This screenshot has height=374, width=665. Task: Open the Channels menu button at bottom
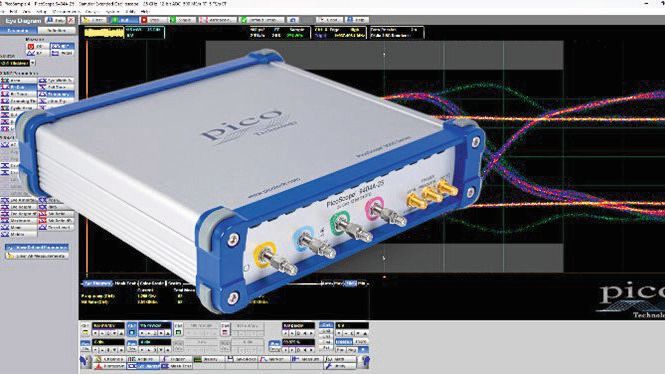tap(110, 359)
